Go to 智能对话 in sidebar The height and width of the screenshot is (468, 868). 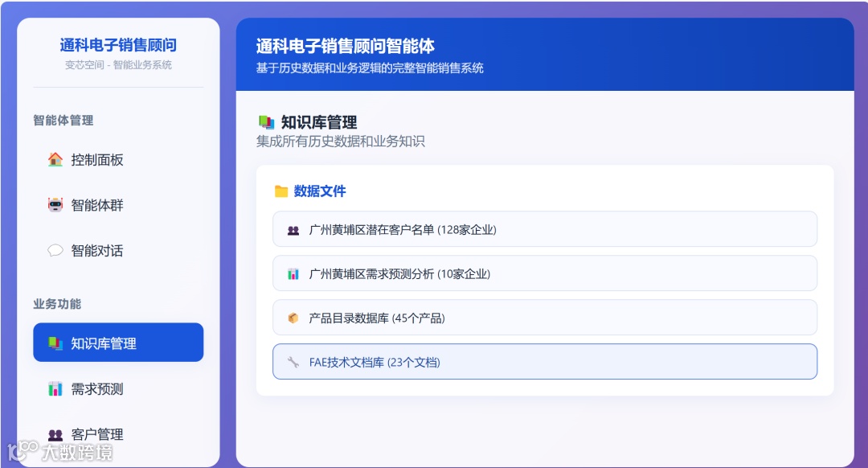pyautogui.click(x=118, y=250)
